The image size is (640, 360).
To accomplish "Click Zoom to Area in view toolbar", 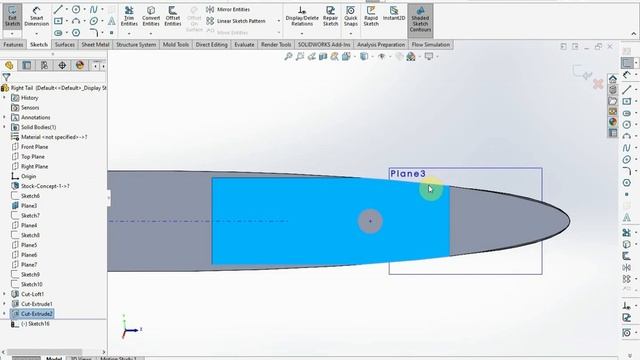I will (300, 56).
